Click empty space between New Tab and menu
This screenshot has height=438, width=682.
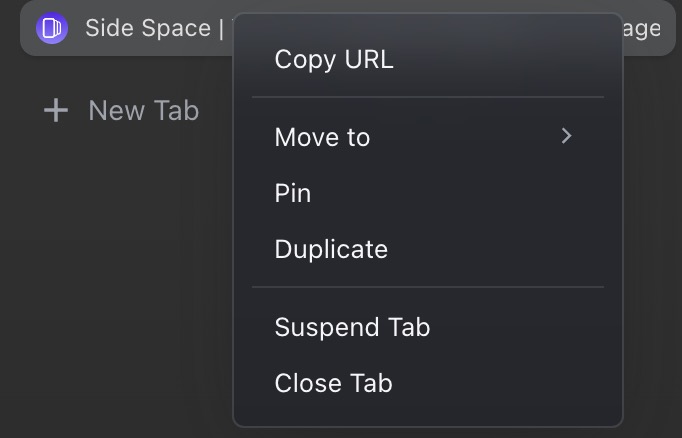(x=217, y=110)
